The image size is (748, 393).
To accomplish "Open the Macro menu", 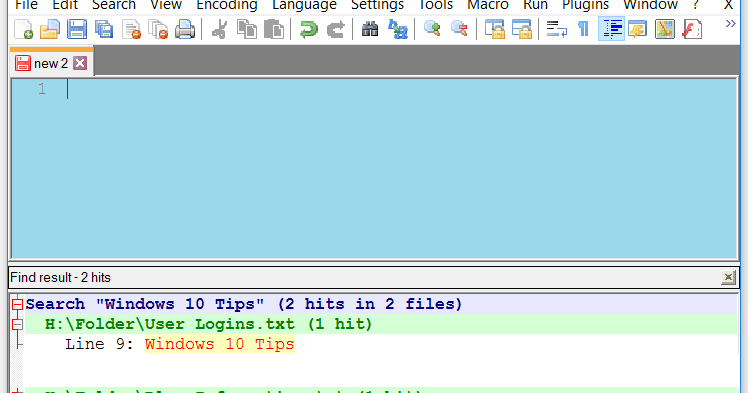I will point(488,5).
